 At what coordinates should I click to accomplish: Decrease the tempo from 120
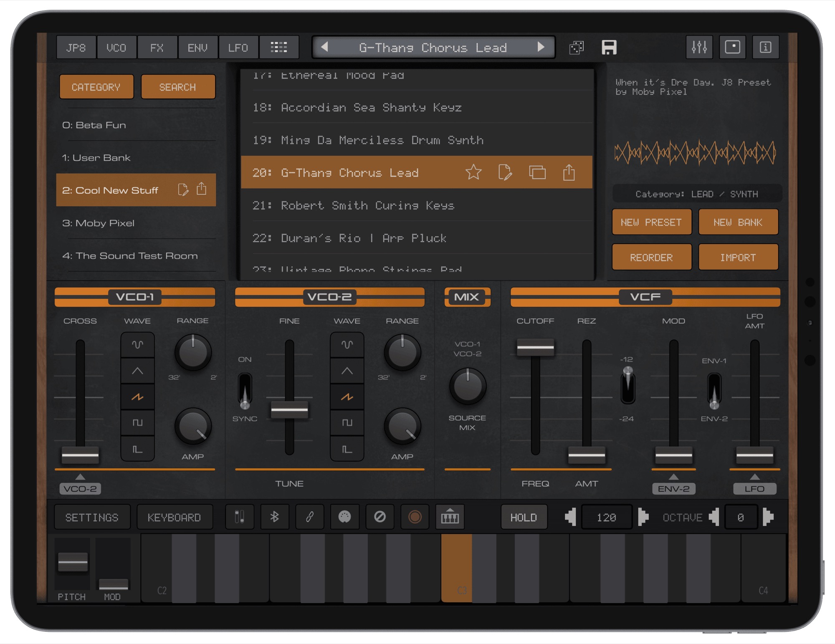click(x=571, y=517)
